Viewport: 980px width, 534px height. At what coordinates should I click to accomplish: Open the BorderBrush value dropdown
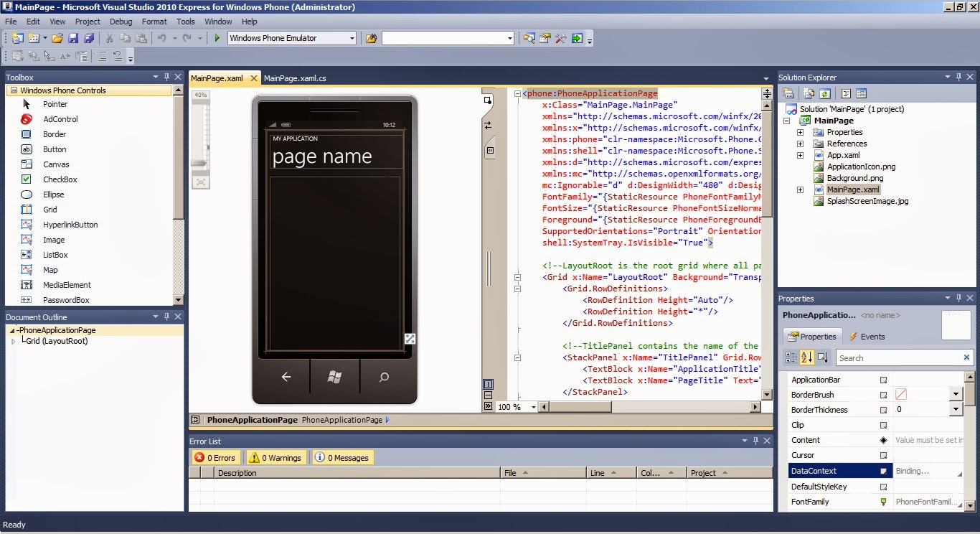tap(955, 394)
